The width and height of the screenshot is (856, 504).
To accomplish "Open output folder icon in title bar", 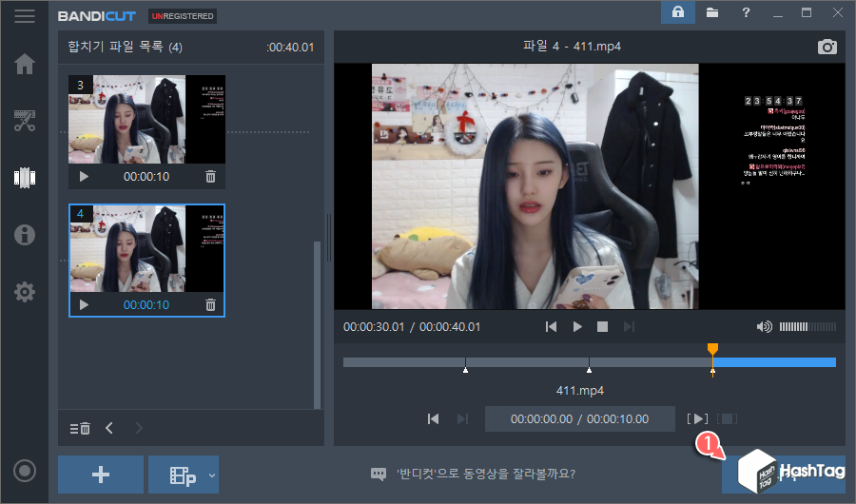I will [x=711, y=12].
